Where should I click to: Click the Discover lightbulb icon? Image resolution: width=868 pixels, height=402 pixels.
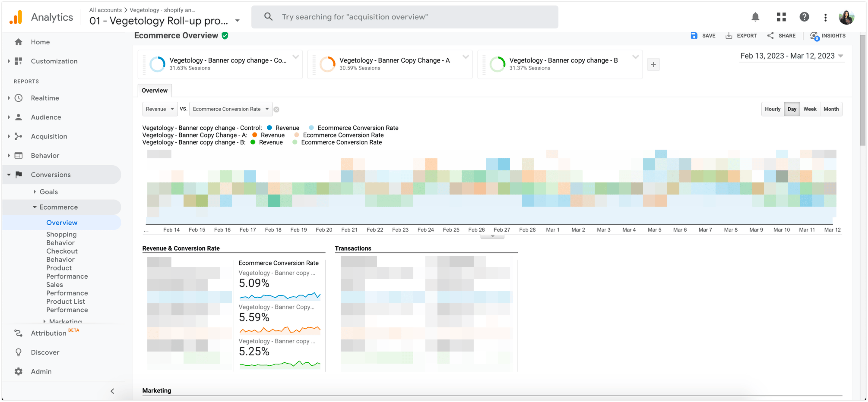19,352
